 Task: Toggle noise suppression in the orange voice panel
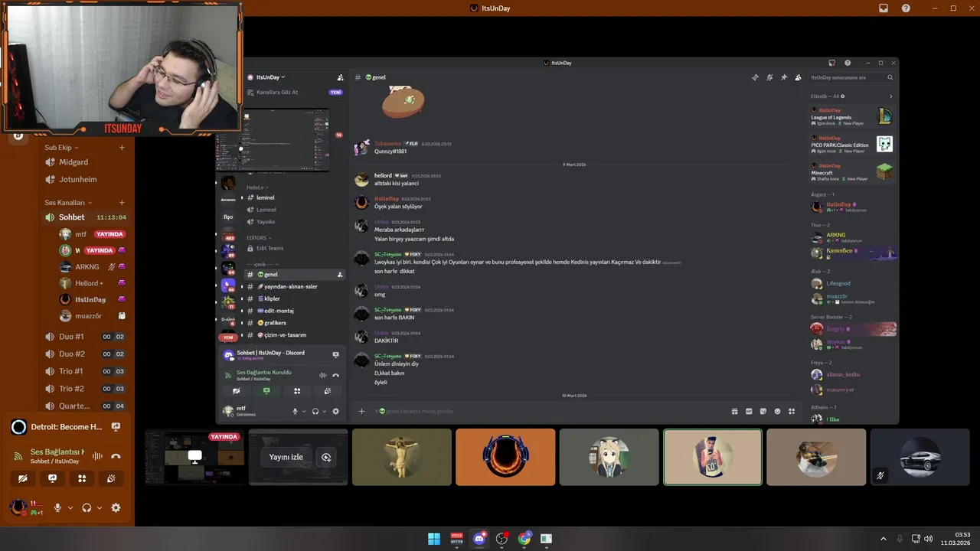click(97, 456)
